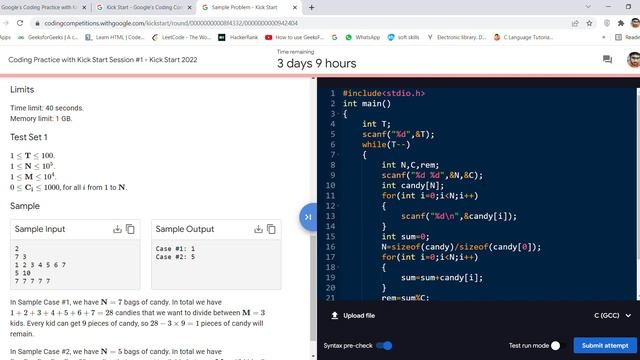
Task: Click the Submit attempt button
Action: [605, 346]
